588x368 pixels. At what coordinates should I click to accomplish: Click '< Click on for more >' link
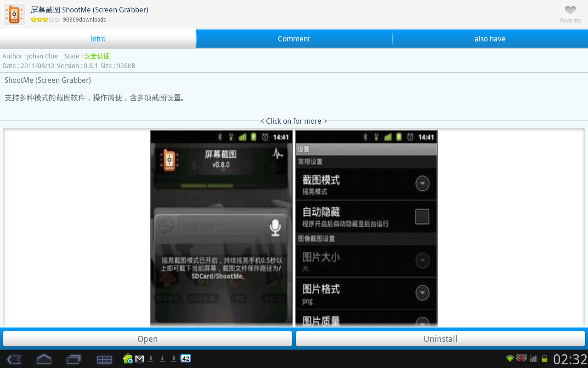pos(294,121)
